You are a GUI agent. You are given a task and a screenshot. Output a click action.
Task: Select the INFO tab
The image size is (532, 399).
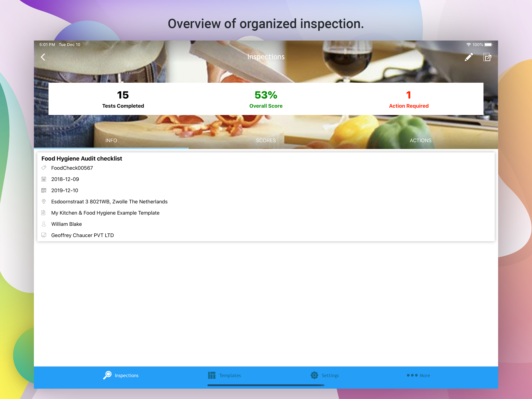coord(111,140)
